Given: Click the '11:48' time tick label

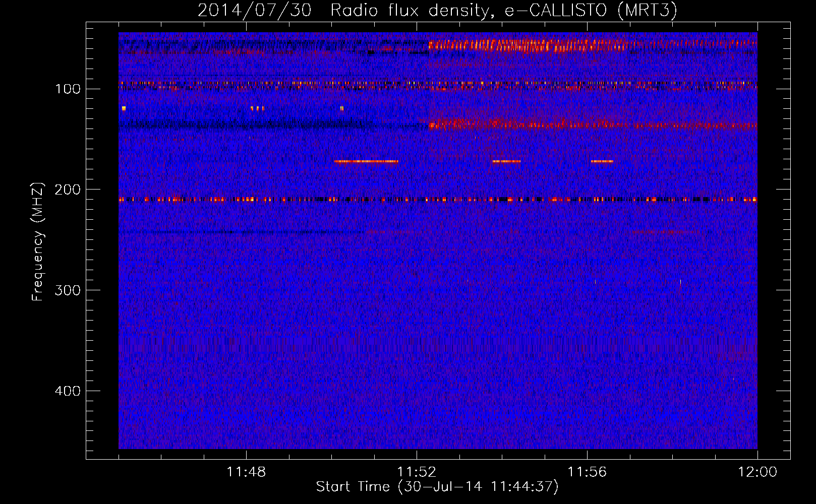Looking at the screenshot, I should (246, 472).
